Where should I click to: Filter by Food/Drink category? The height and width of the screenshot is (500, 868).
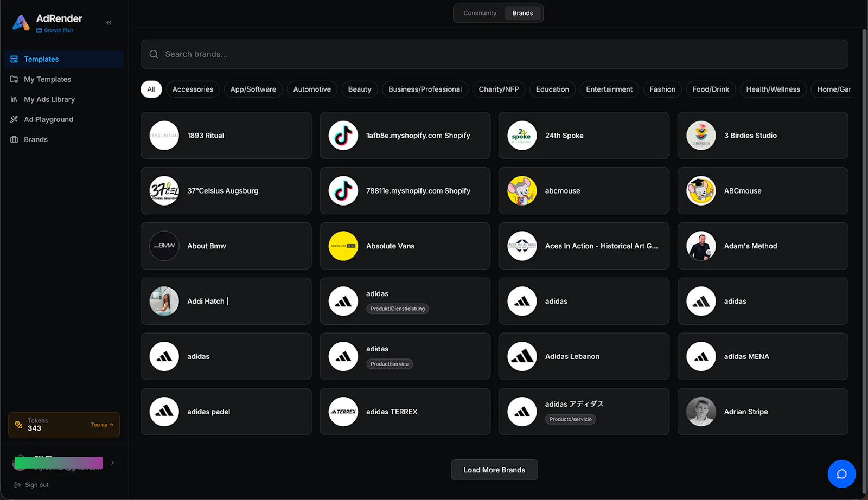tap(711, 89)
